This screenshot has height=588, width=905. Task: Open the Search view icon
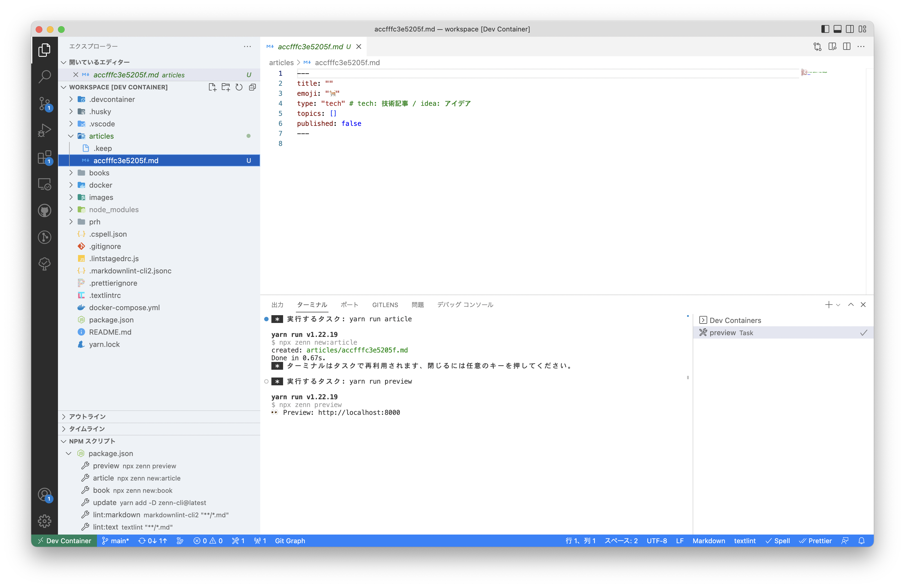(x=45, y=76)
